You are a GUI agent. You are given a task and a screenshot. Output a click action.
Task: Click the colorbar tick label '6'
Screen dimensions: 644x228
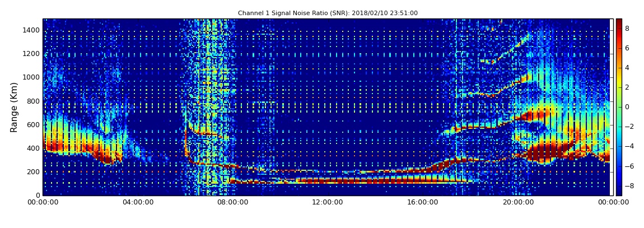pos(627,48)
